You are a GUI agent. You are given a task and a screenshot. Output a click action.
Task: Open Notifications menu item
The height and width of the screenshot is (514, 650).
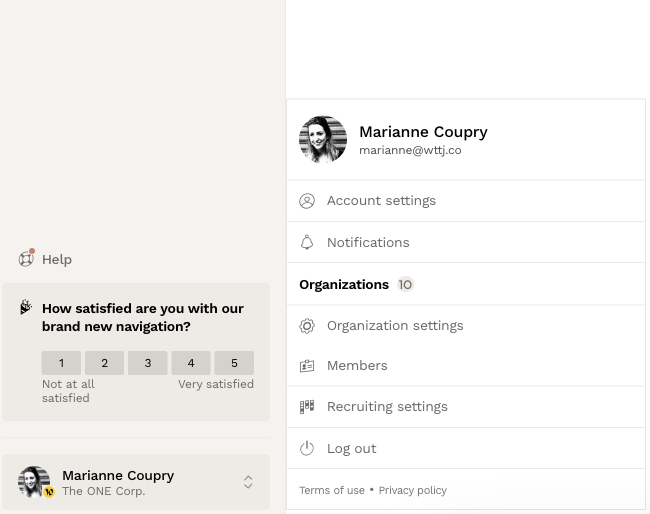tap(368, 243)
